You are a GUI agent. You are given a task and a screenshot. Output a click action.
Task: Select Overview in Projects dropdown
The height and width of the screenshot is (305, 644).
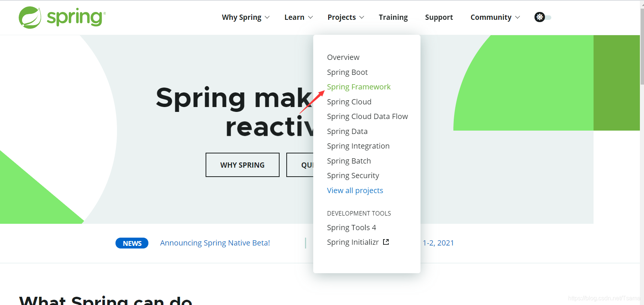343,57
